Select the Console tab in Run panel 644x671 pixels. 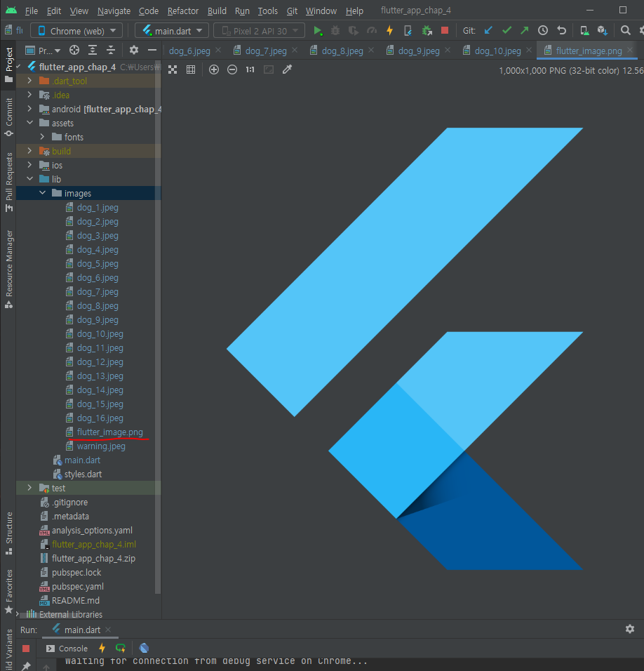67,649
